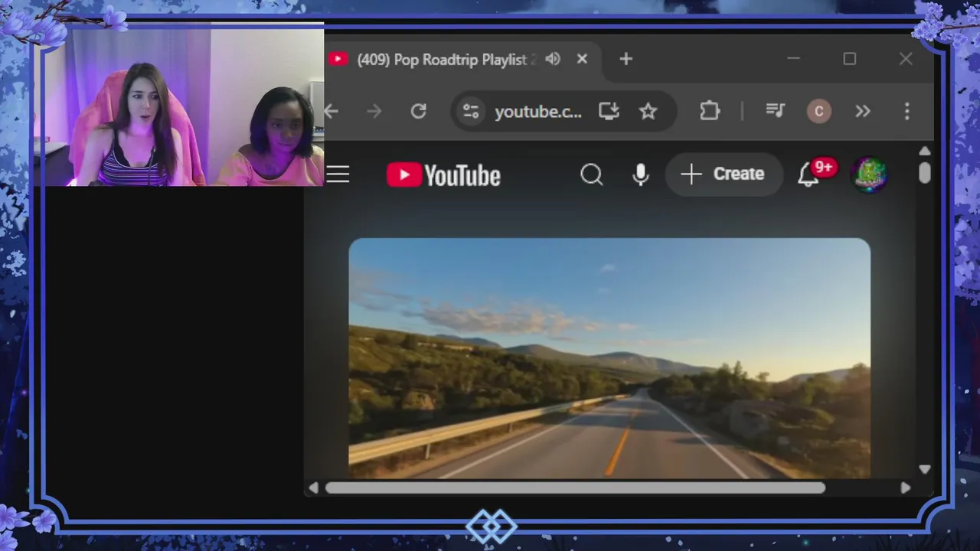Open Chrome three-dot menu

point(906,112)
